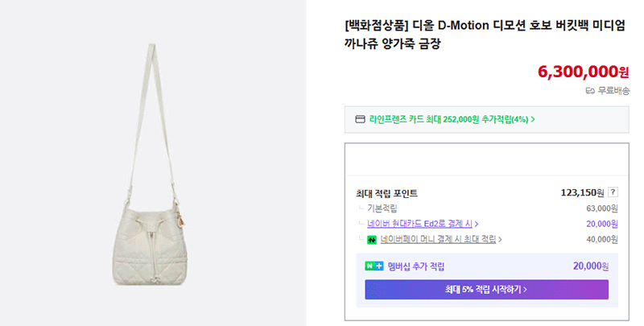Click the green N Pay logo icon
644x326 pixels.
[x=372, y=239]
